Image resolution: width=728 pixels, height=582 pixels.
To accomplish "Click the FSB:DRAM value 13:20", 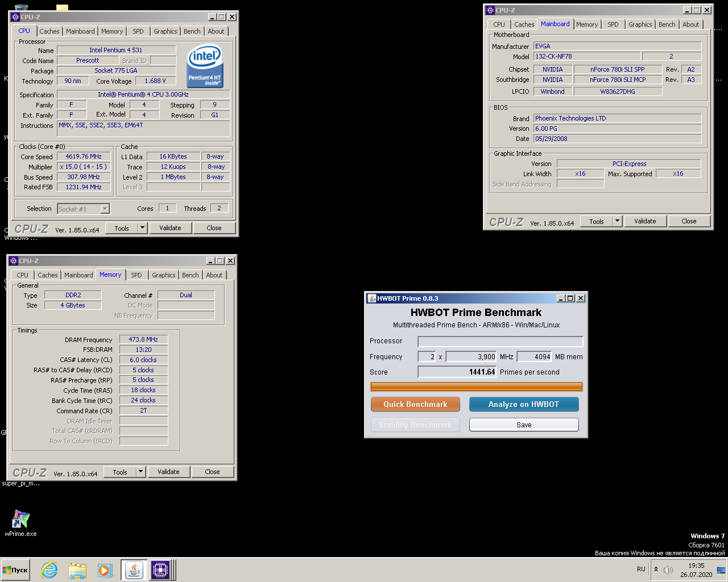I will [143, 350].
